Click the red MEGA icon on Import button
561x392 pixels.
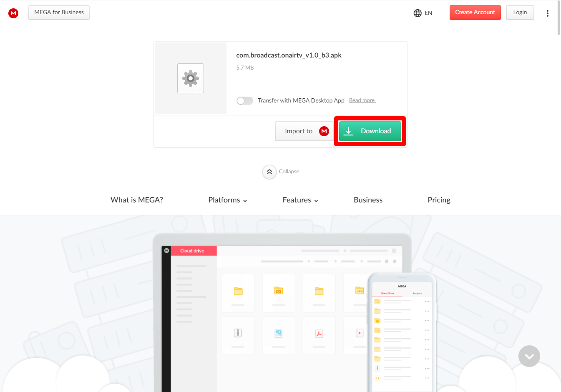tap(324, 131)
